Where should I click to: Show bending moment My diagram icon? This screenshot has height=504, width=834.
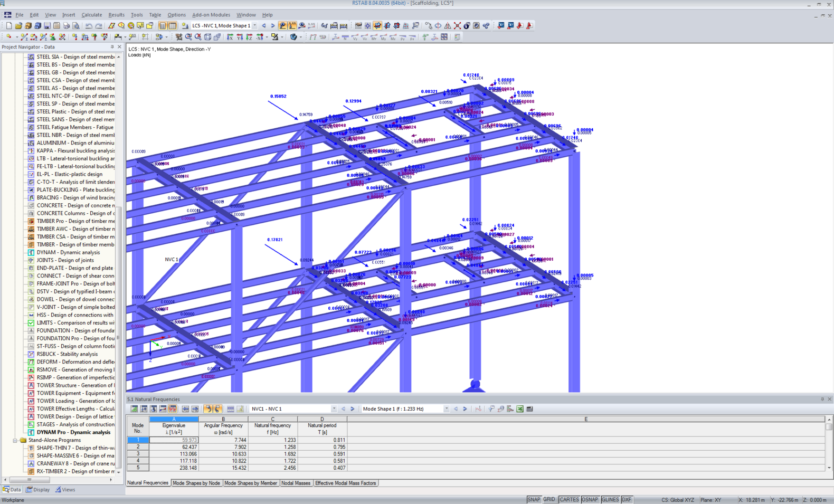[383, 37]
